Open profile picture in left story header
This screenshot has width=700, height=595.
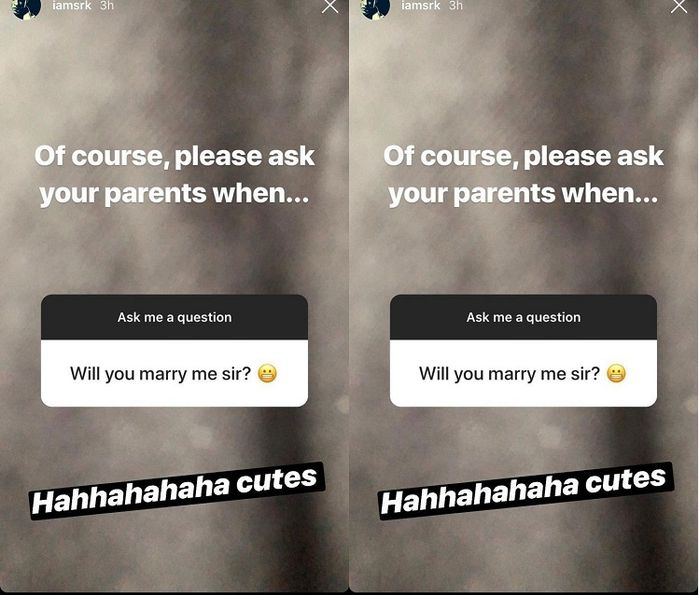[28, 9]
